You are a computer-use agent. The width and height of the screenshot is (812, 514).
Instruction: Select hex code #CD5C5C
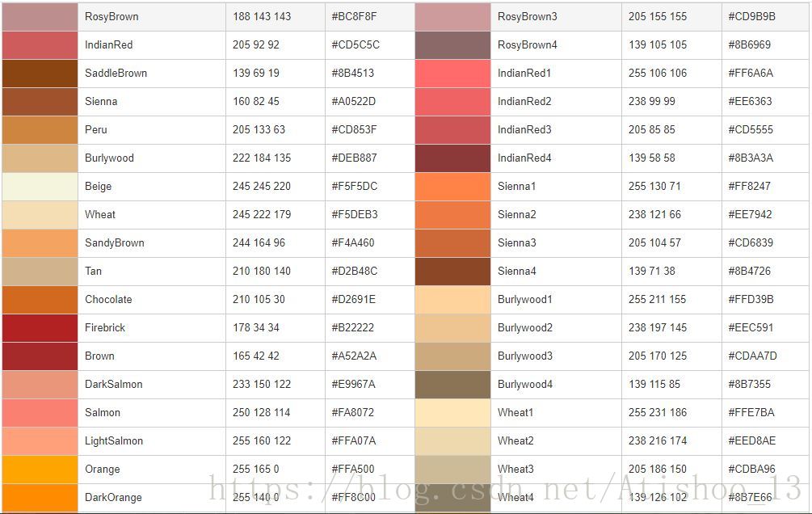[356, 44]
